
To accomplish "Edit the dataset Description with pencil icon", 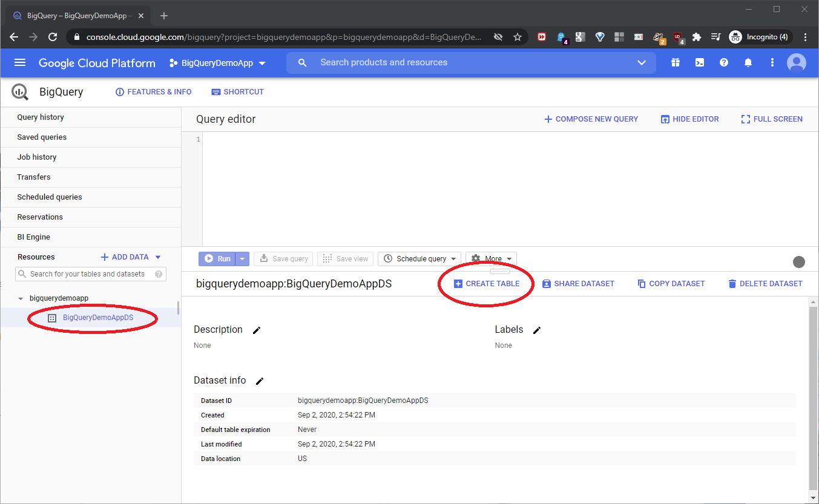I will (x=257, y=330).
